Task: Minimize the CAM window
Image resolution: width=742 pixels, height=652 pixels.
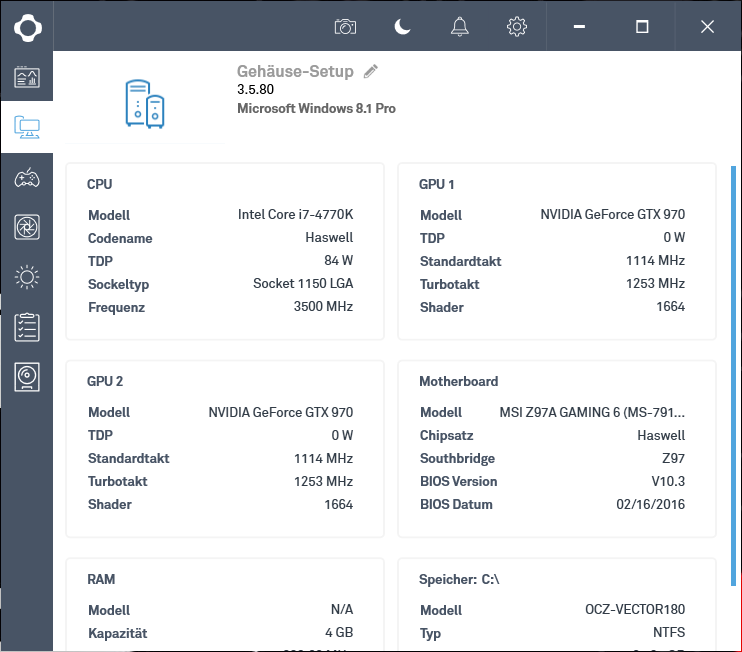Action: [x=579, y=27]
